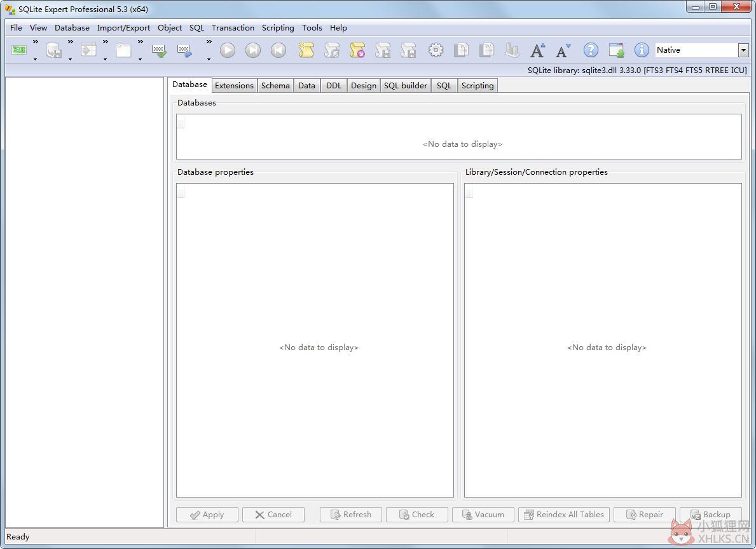Click the round skip-forward step icon
This screenshot has width=756, height=549.
point(252,50)
